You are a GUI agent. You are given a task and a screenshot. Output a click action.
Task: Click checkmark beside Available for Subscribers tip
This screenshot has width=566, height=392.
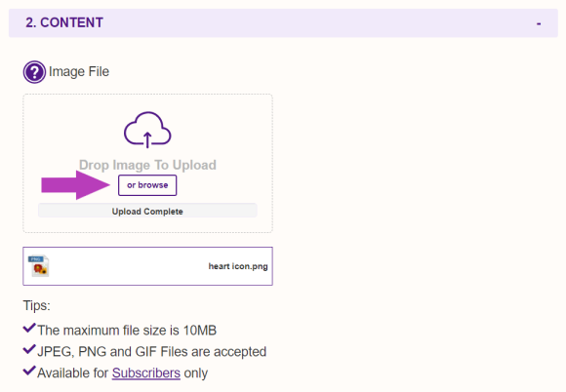(x=29, y=371)
